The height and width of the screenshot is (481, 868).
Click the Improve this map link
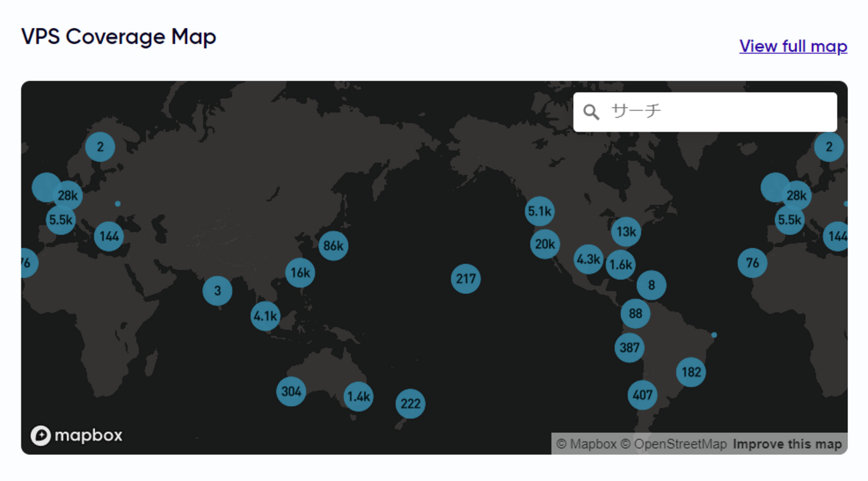[x=787, y=444]
